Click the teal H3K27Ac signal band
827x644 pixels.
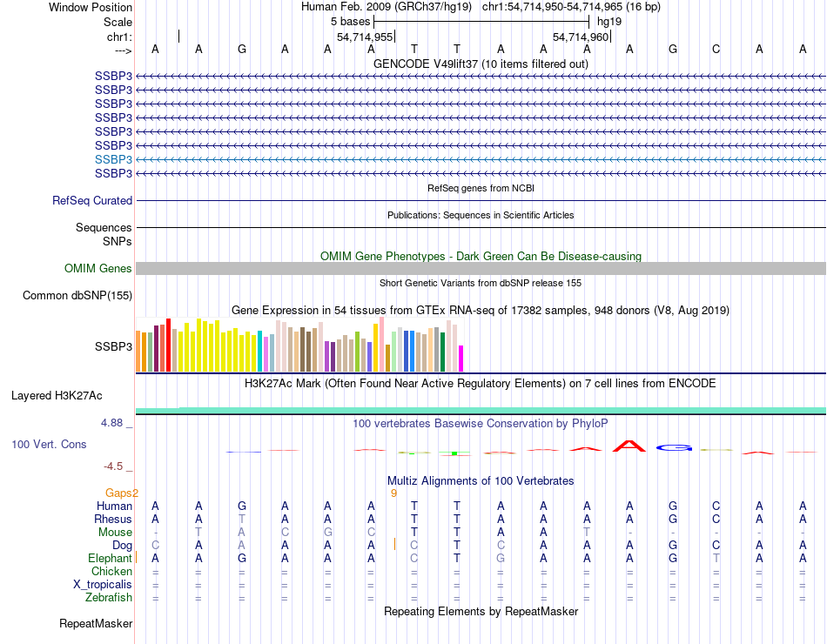(481, 411)
